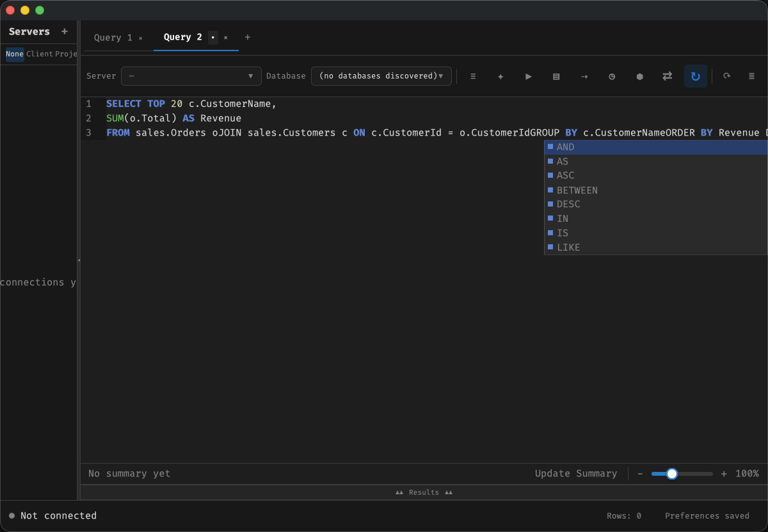Click the dashed arrow icon in toolbar
The image size is (768, 532).
coord(584,76)
